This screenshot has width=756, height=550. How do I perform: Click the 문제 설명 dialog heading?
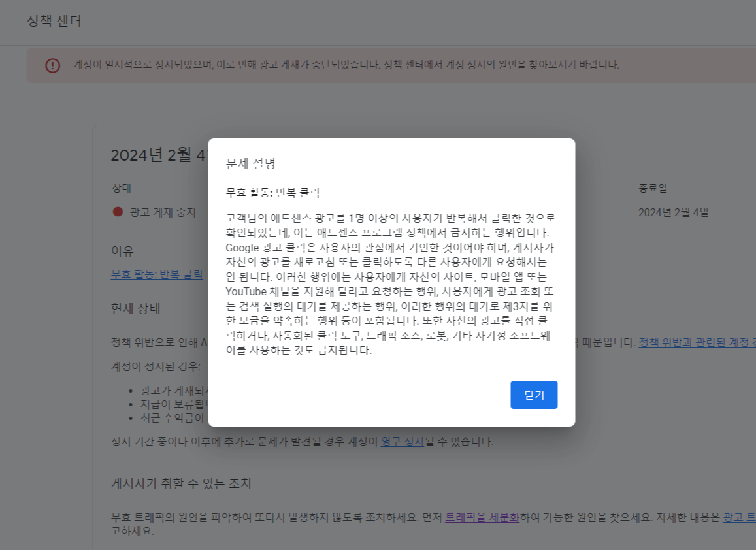coord(251,163)
